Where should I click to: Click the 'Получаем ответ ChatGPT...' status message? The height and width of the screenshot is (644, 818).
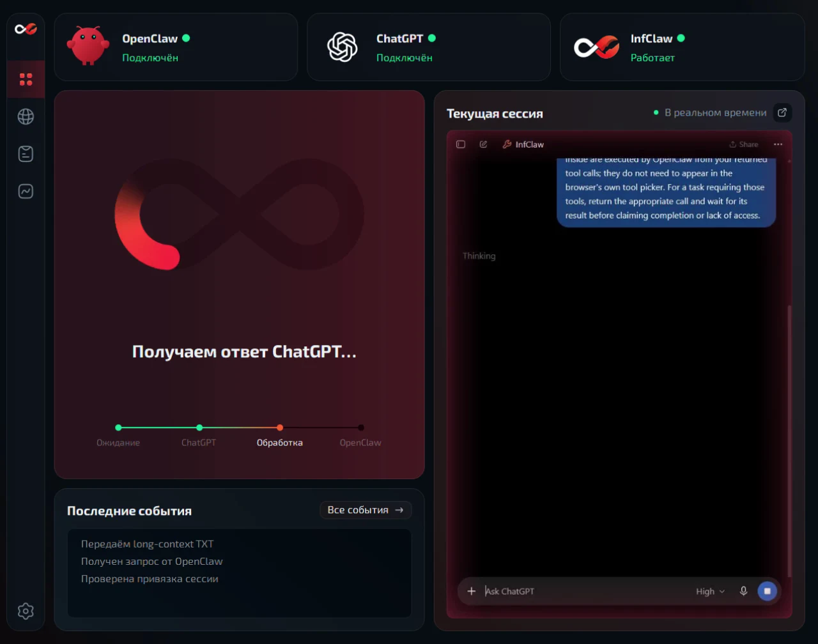(x=244, y=351)
